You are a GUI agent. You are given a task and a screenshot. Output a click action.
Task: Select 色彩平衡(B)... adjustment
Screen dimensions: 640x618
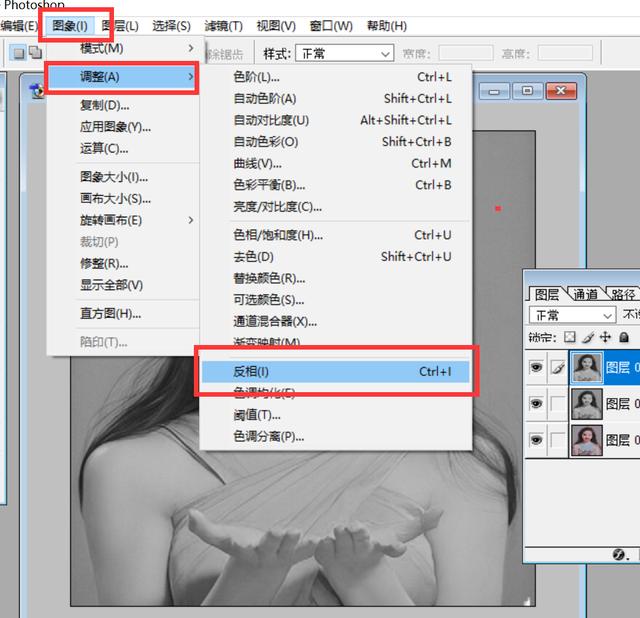[x=337, y=185]
